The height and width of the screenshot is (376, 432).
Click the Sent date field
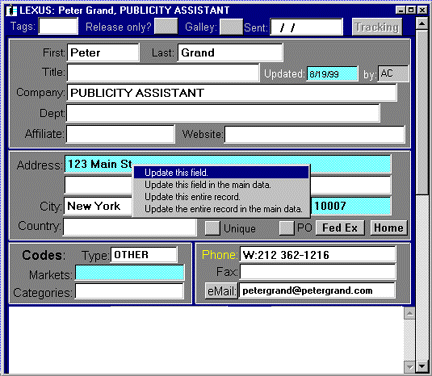306,27
